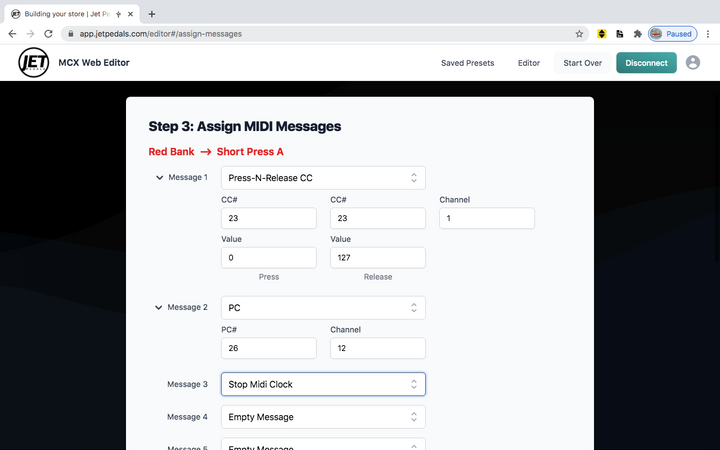
Task: Go to Saved Presets in the navigation
Action: (467, 63)
